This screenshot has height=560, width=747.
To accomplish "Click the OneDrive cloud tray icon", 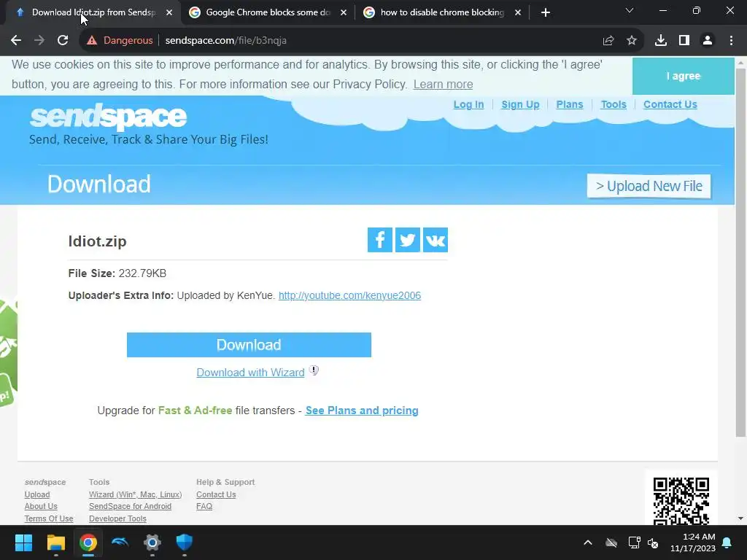I will pyautogui.click(x=611, y=542).
